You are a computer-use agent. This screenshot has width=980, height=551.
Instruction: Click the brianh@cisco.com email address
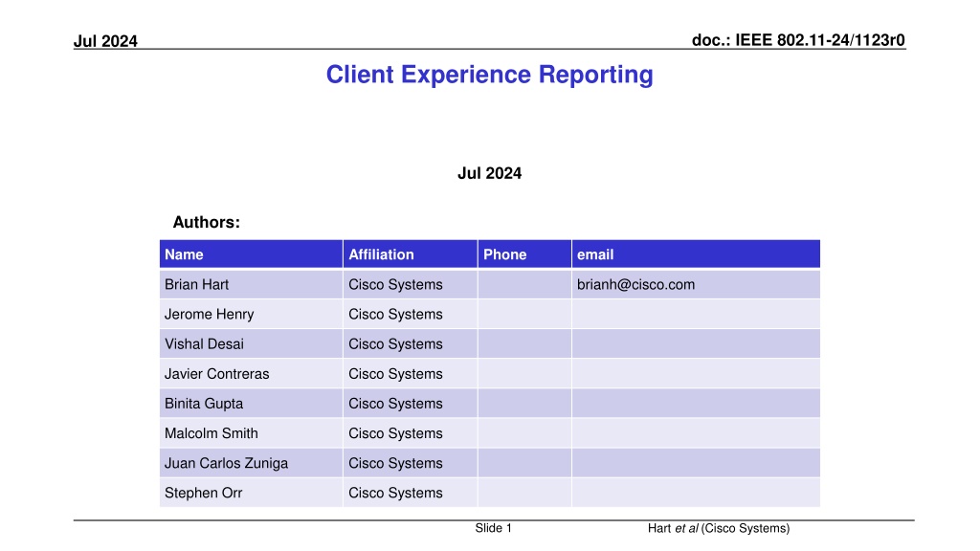[x=635, y=284]
